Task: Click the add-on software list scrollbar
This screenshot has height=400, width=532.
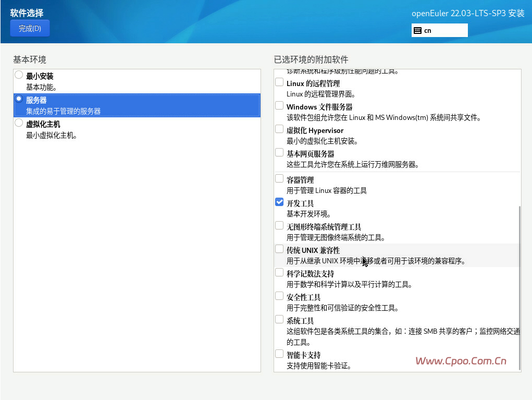Action: [519, 287]
